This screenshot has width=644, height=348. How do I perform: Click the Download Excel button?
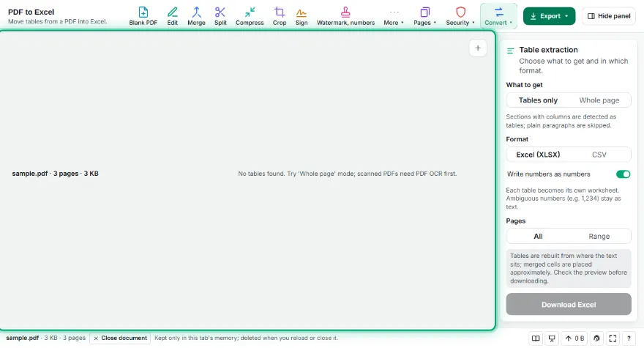(x=569, y=304)
